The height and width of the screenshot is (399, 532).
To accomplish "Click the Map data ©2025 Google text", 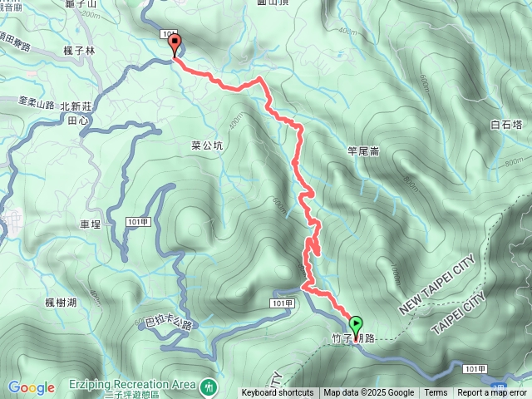I will 368,393.
